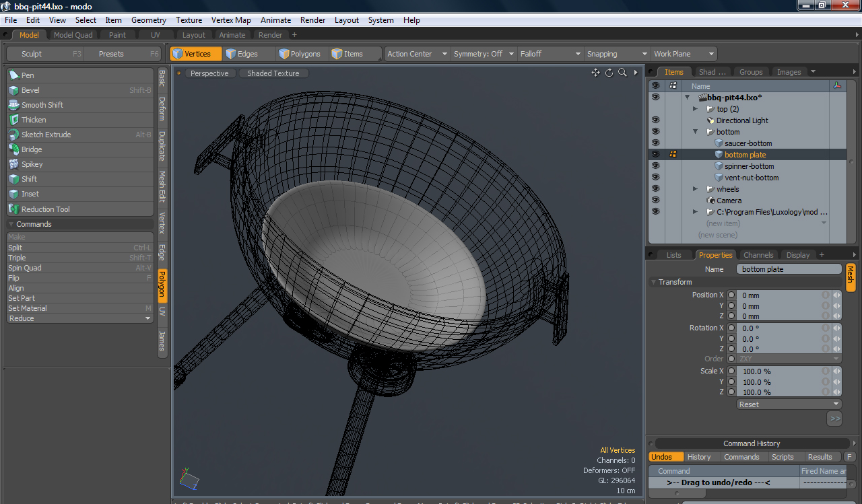Click the Directional Light item icon
Screen dimensions: 862x504
point(710,120)
